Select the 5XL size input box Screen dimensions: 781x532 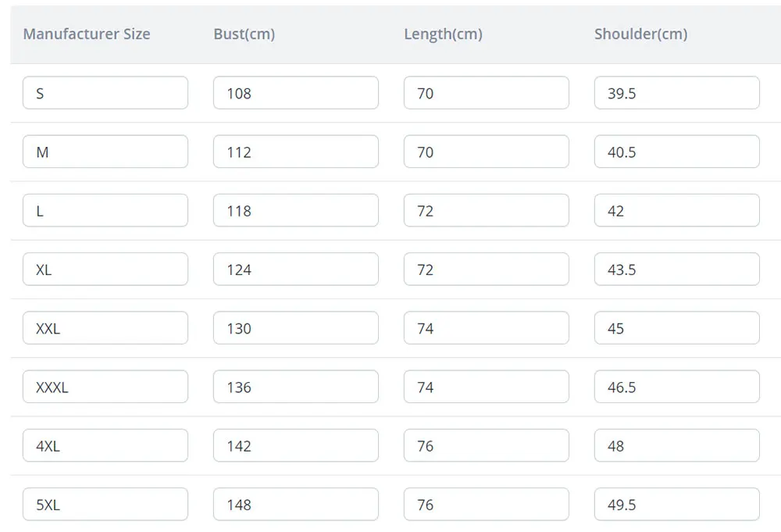[x=105, y=504]
